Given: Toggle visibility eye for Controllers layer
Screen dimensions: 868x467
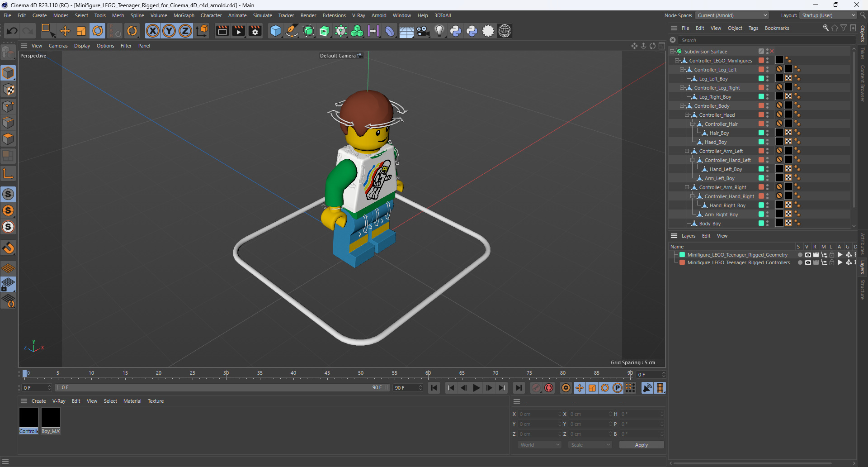Looking at the screenshot, I should coord(808,262).
